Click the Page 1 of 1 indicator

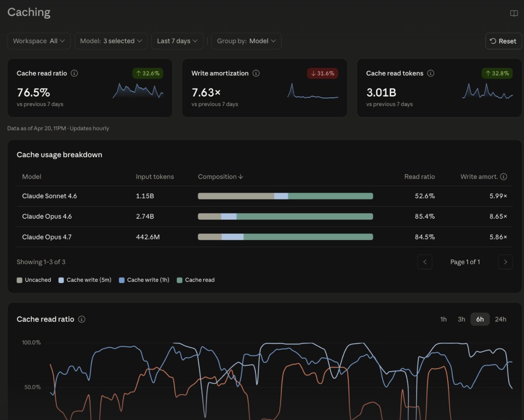coord(465,262)
